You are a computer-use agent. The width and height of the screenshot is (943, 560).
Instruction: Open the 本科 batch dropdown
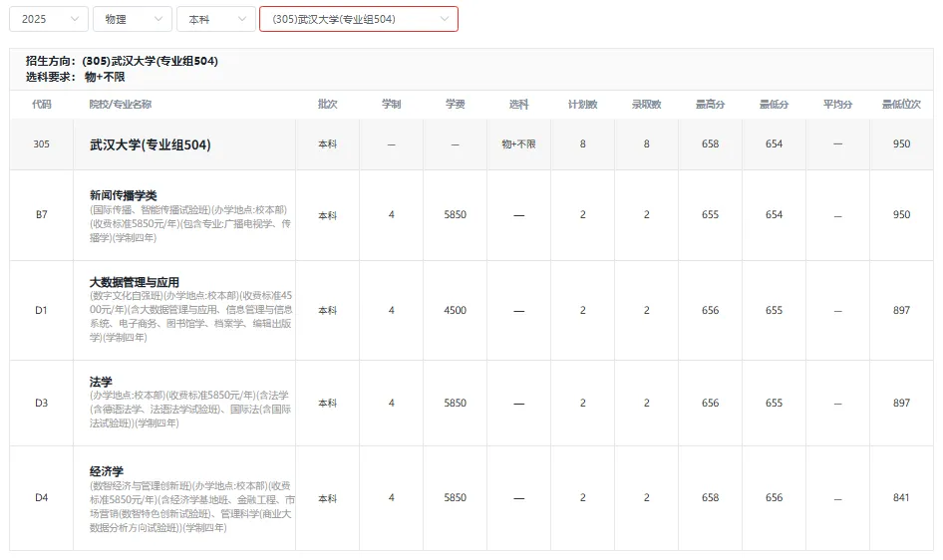[216, 19]
